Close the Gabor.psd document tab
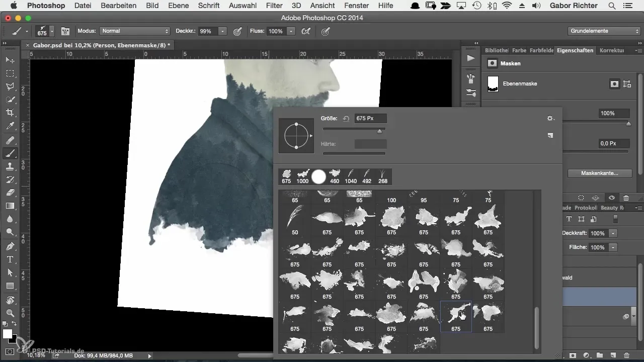 coord(28,45)
